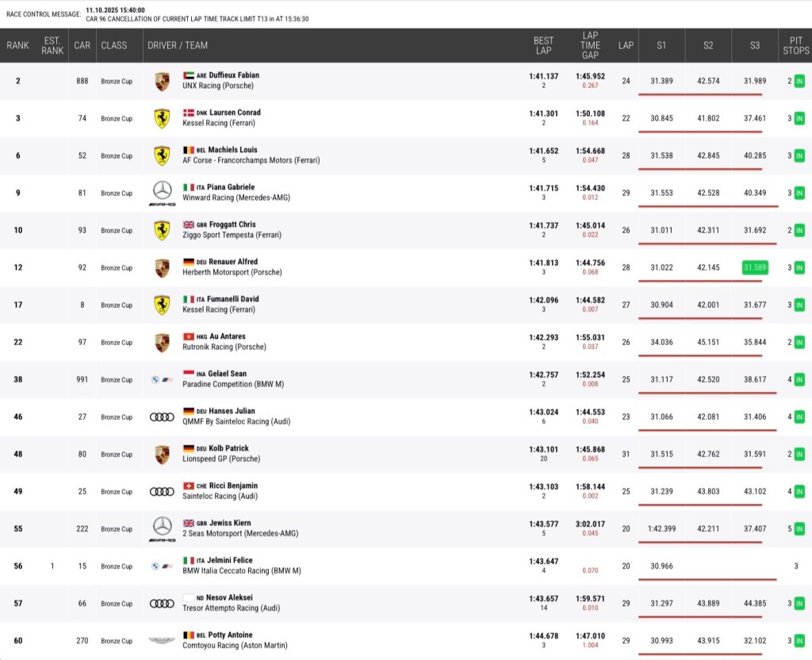Click team name Winward Racing (Mercedes-AMG)
This screenshot has width=812, height=660.
(x=236, y=198)
